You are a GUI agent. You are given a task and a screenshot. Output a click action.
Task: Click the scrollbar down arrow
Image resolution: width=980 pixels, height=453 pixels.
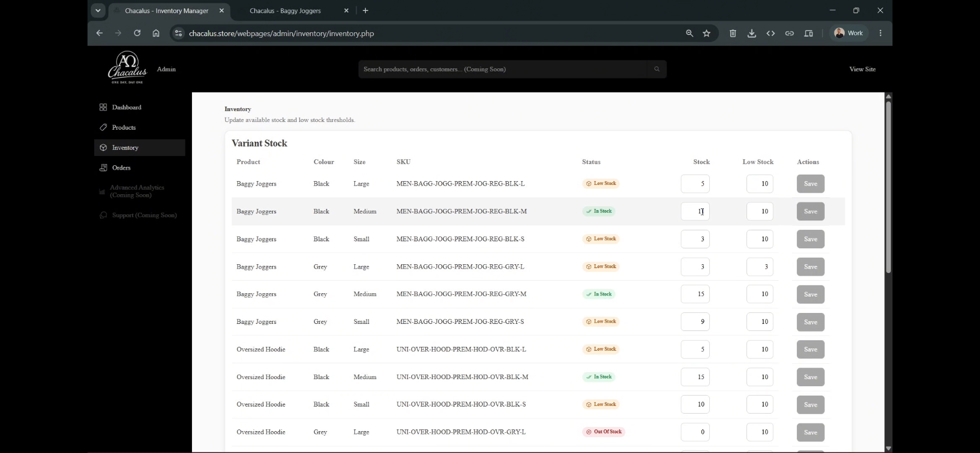coord(888,449)
